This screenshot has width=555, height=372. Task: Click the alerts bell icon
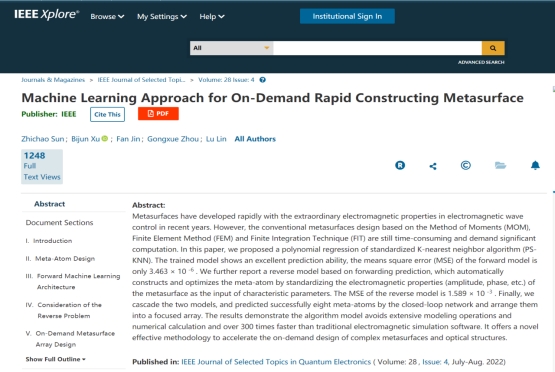(x=535, y=165)
